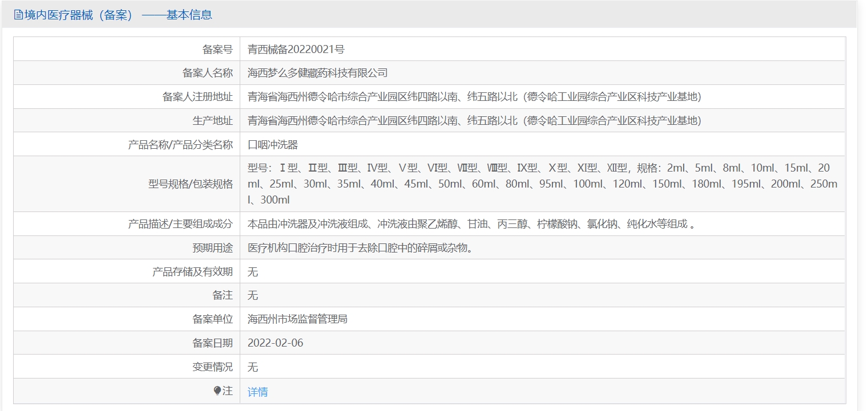Select authority name 海西州市场监督管理局
The height and width of the screenshot is (411, 868).
coord(297,319)
